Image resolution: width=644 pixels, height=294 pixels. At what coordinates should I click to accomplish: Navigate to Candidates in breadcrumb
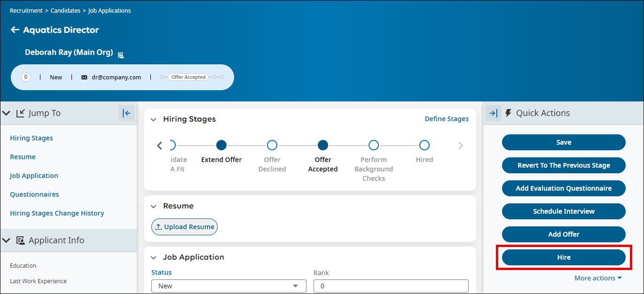(66, 10)
